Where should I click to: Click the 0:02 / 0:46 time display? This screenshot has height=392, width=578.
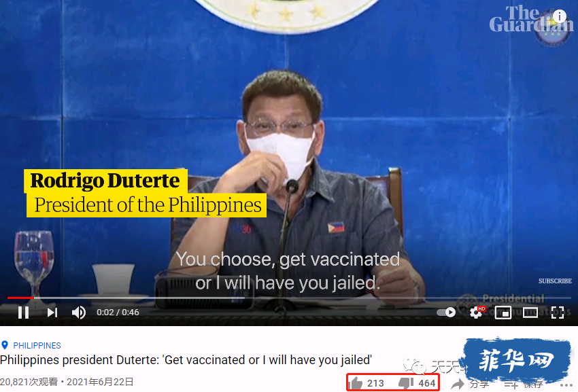pyautogui.click(x=118, y=313)
